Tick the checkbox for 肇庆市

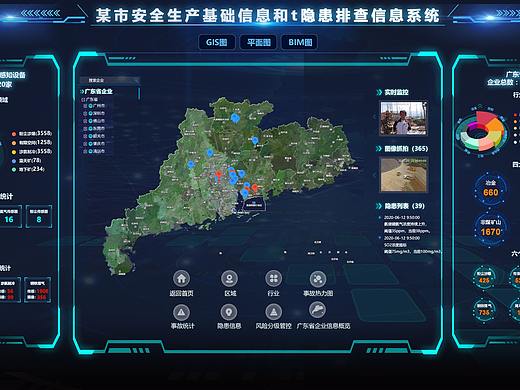point(85,144)
